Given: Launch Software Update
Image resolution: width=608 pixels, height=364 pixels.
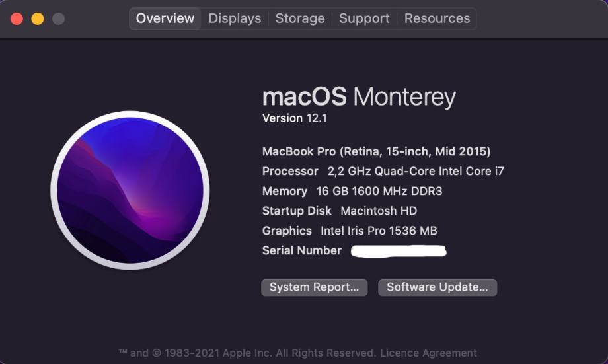Looking at the screenshot, I should (x=437, y=287).
